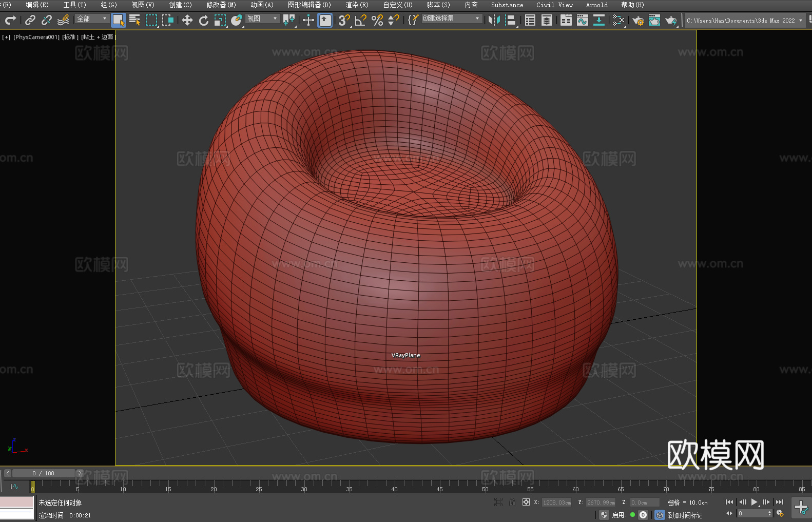Open the 创建选择集 dropdown
Viewport: 812px width, 522px height.
tap(452, 18)
